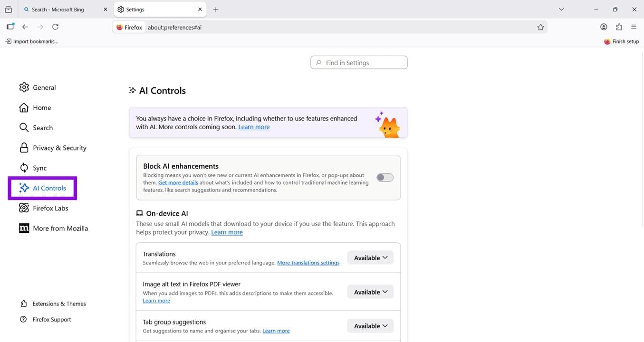Switch to the Search - Microsoft Bing tab

[x=66, y=9]
